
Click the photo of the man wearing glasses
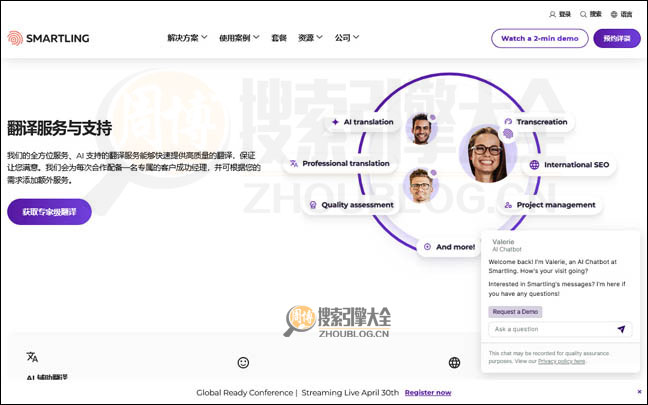click(x=420, y=186)
